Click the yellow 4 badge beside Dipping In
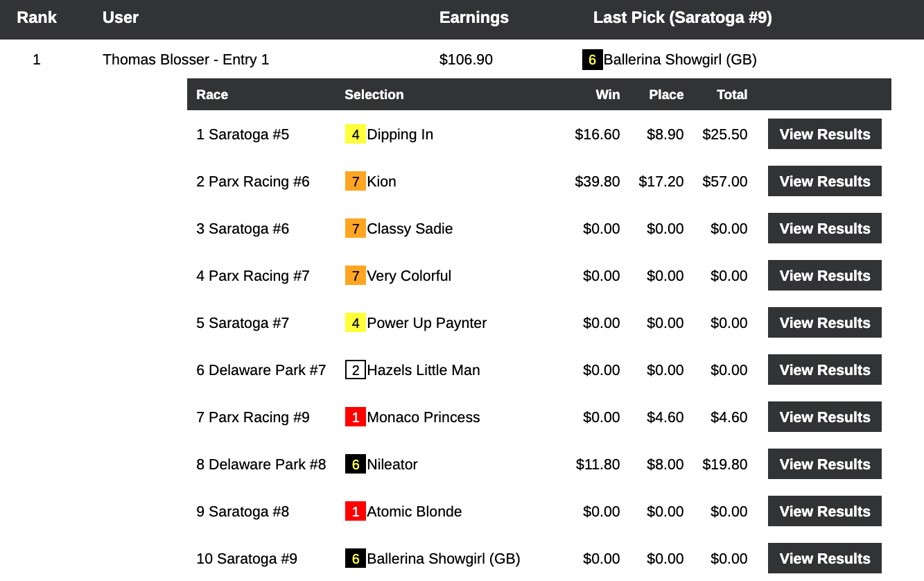The image size is (924, 581). coord(355,135)
